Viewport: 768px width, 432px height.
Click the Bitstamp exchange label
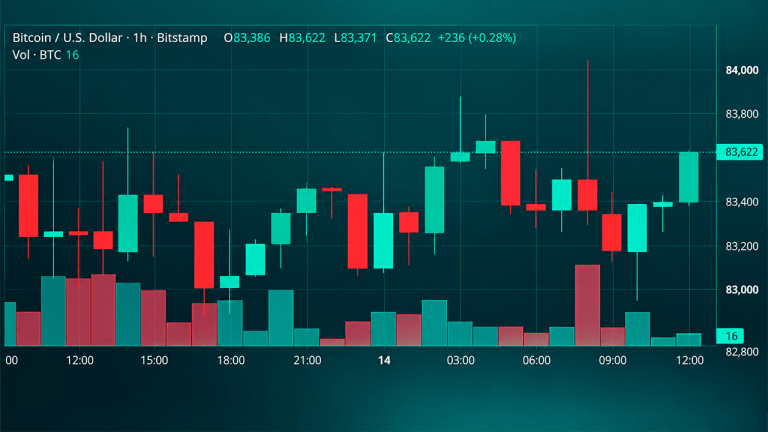coord(182,38)
